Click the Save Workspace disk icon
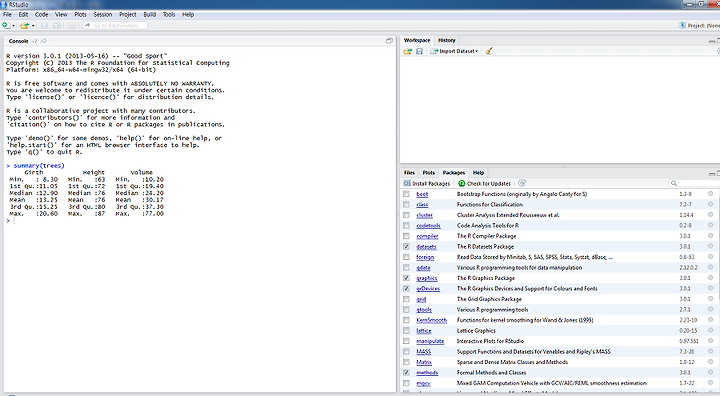Image resolution: width=720 pixels, height=396 pixels. [419, 51]
